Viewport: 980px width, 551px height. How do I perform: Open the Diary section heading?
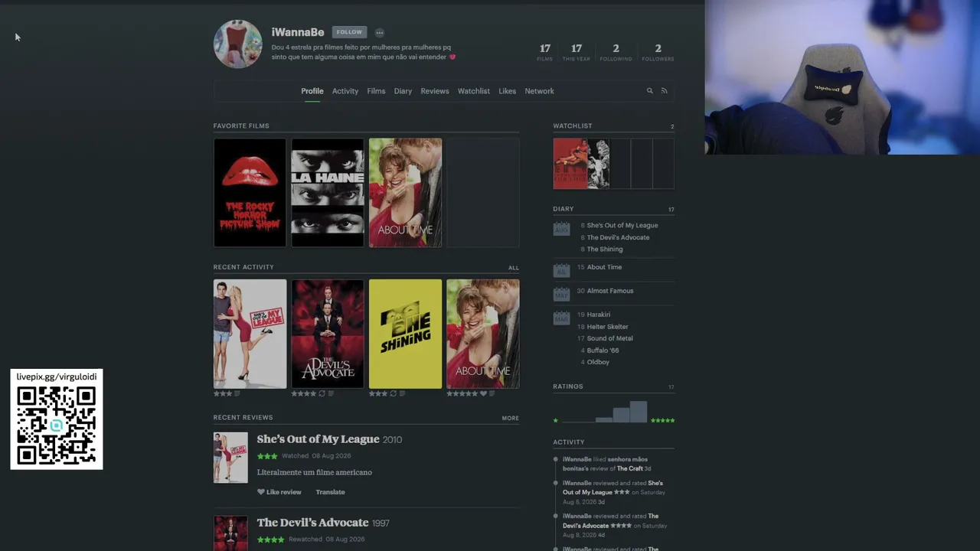click(563, 209)
